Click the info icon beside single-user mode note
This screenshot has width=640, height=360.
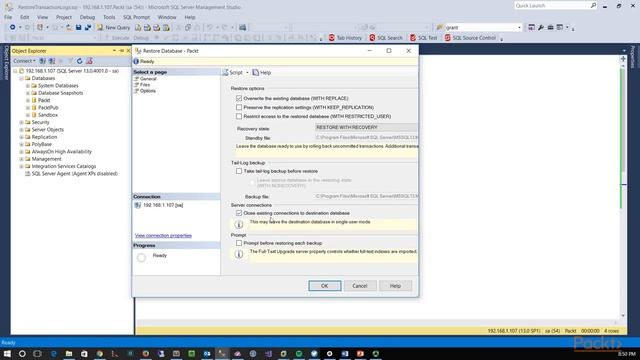pos(239,224)
